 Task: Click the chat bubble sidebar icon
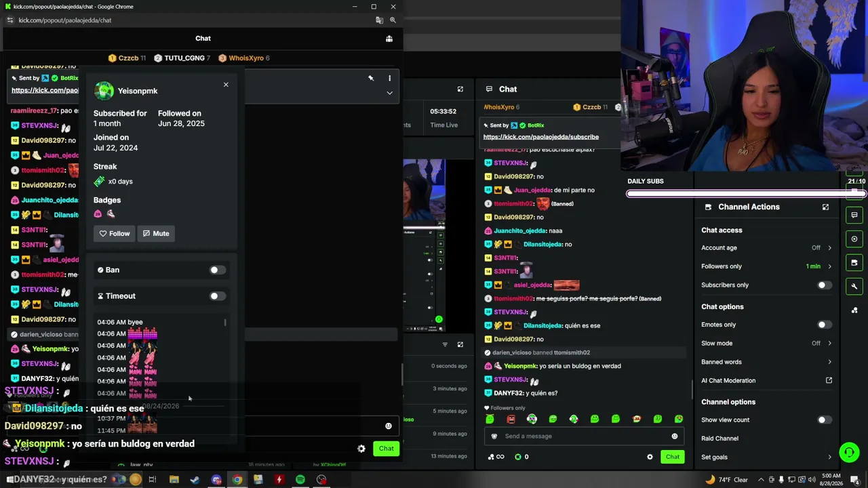854,216
